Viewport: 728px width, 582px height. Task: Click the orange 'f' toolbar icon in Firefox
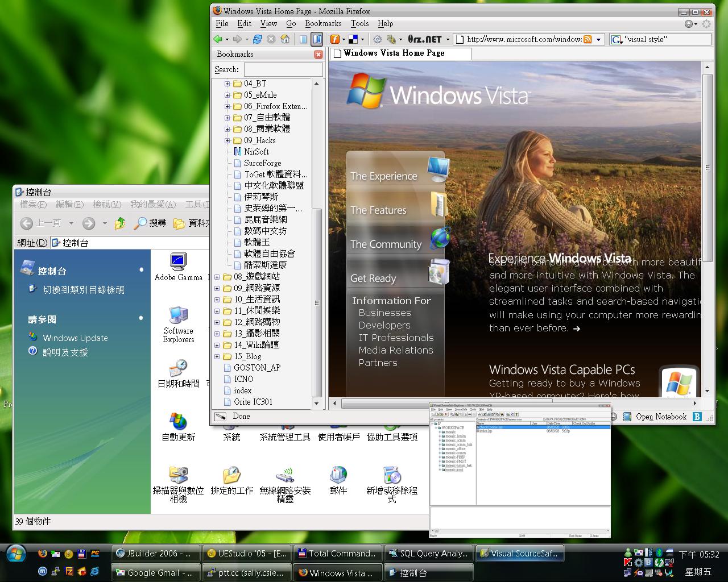coord(335,39)
